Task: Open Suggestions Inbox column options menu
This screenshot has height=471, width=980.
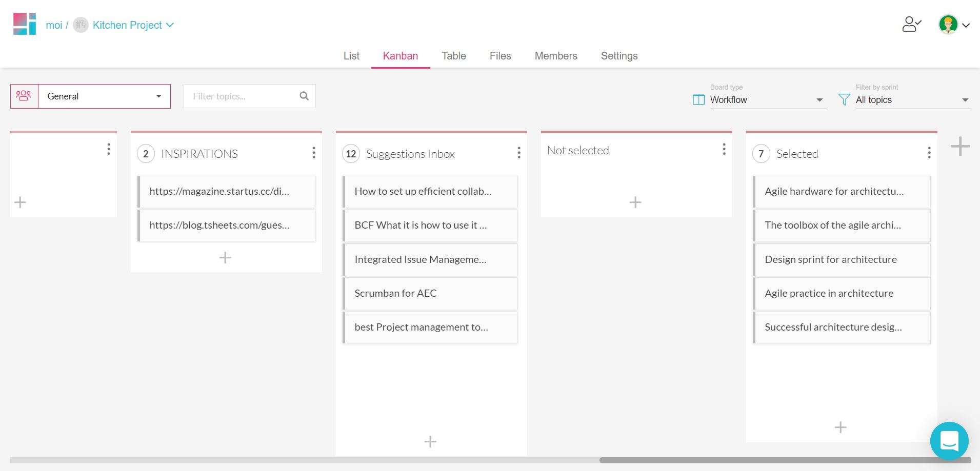Action: 518,153
